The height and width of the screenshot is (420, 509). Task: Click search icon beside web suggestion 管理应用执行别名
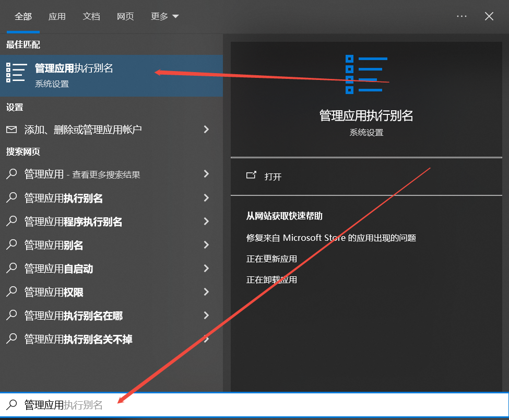coord(11,197)
